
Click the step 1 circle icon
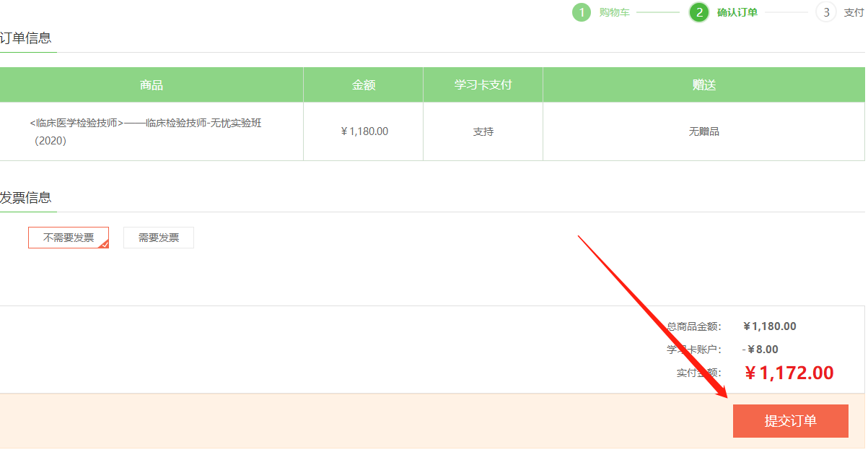point(582,12)
